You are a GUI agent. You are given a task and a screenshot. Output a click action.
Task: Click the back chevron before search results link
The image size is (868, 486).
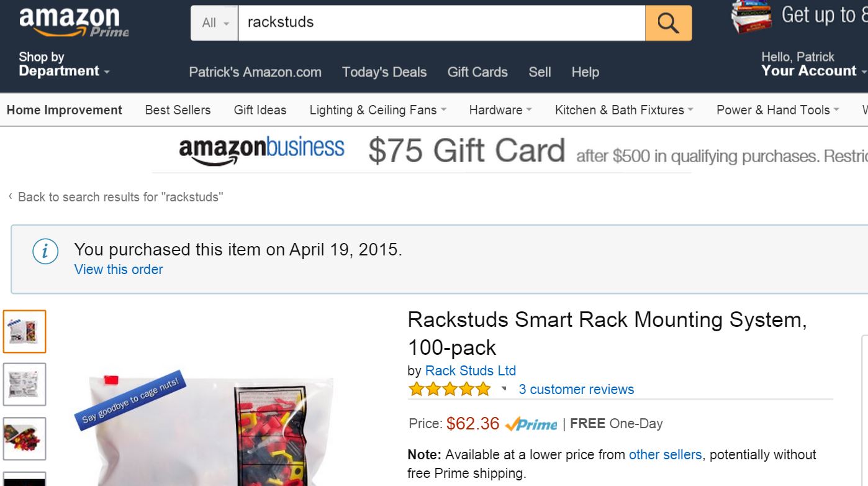tap(9, 196)
